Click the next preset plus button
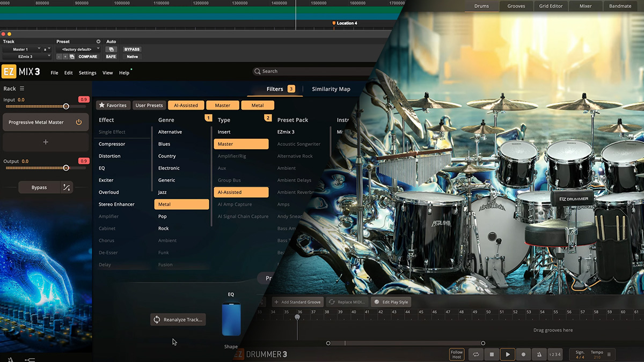644x362 pixels. tap(65, 56)
